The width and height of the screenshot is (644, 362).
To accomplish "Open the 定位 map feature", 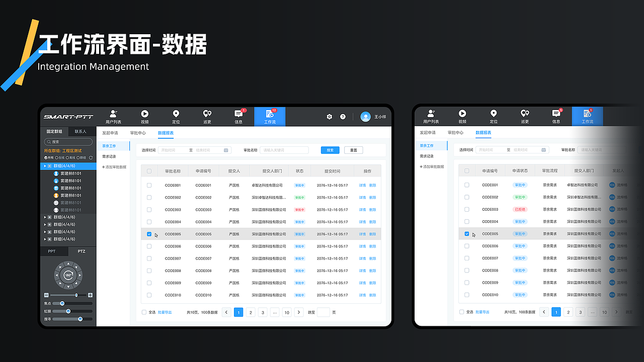I will point(176,116).
